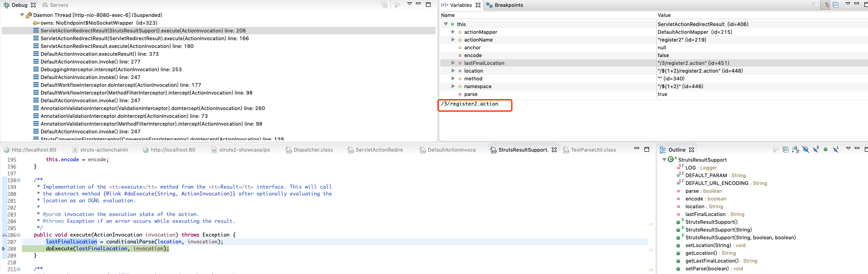The height and width of the screenshot is (274, 868).
Task: Fold the execute method at line 206
Action: click(19, 235)
